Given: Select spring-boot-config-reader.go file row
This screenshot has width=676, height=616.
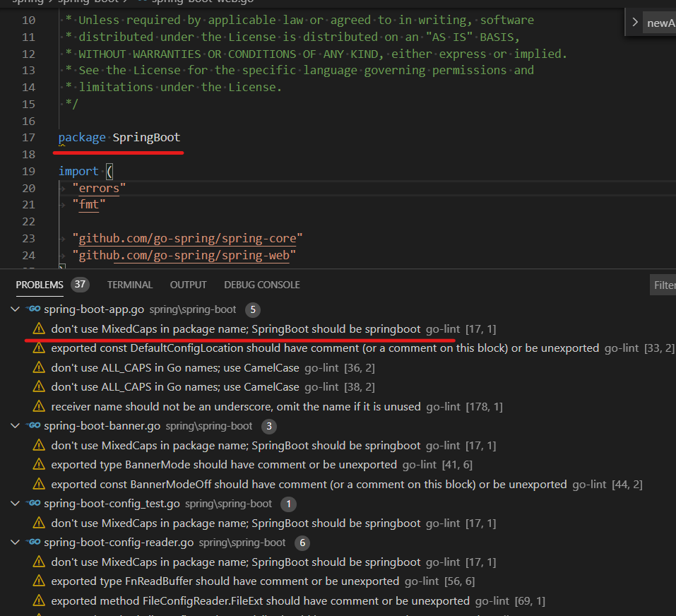Looking at the screenshot, I should (x=338, y=543).
